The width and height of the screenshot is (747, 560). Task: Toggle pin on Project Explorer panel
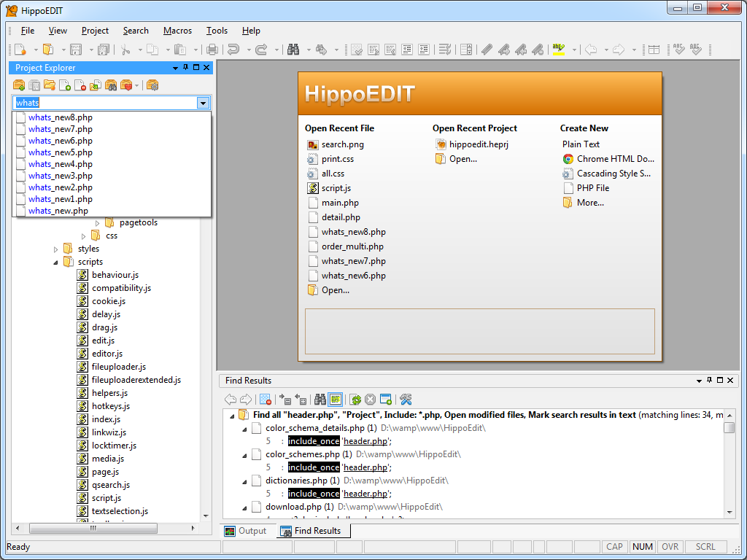click(186, 68)
